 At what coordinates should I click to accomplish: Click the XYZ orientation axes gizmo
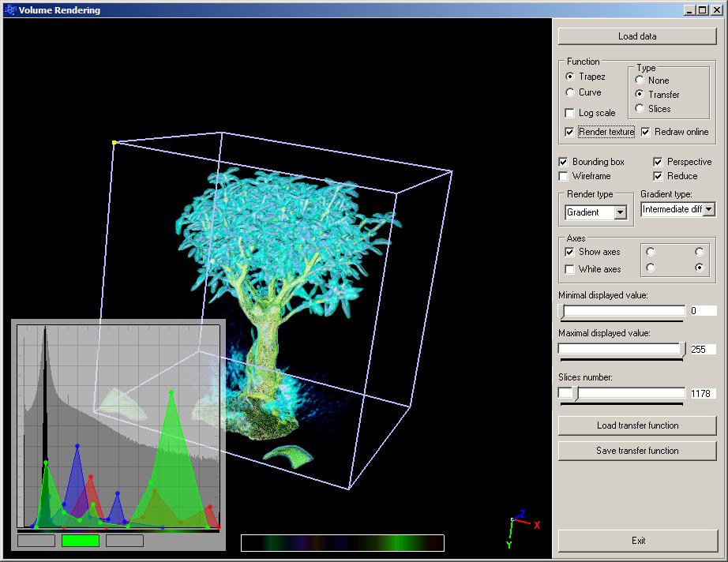[523, 529]
